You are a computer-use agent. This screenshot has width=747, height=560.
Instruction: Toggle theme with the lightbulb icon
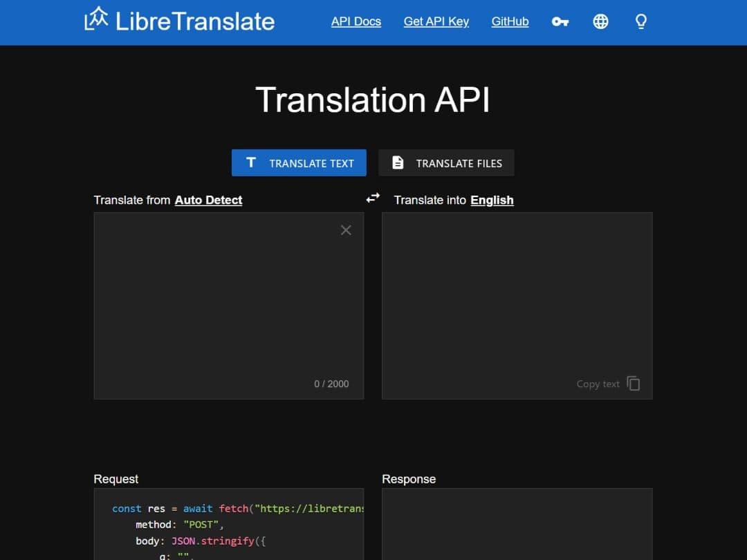pos(640,21)
